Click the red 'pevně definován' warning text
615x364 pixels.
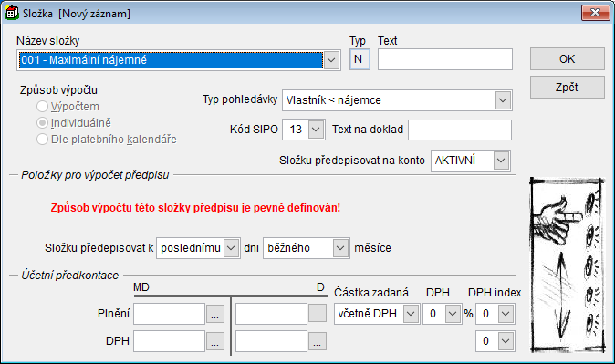(x=195, y=207)
